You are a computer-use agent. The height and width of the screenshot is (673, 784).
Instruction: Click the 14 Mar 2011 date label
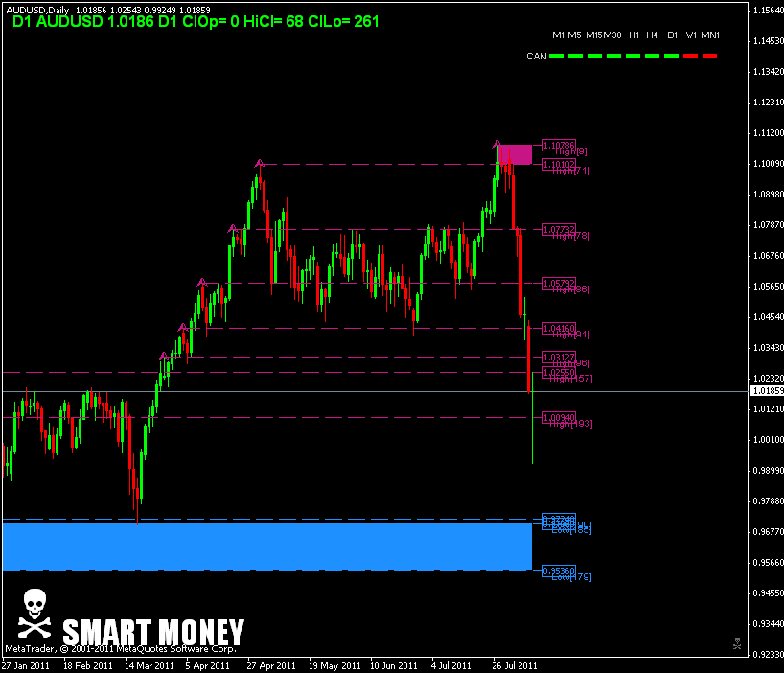click(x=149, y=665)
